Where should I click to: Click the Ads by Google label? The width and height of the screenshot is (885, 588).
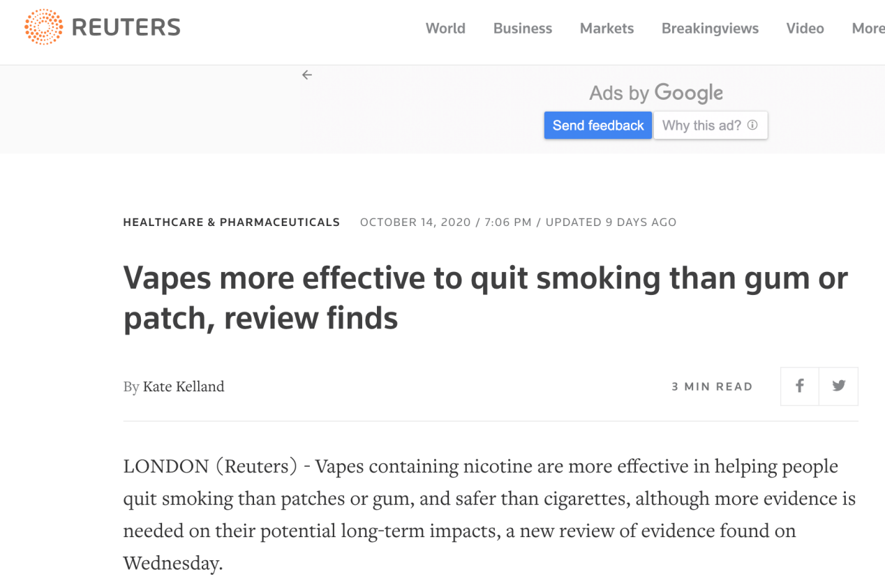(x=655, y=93)
